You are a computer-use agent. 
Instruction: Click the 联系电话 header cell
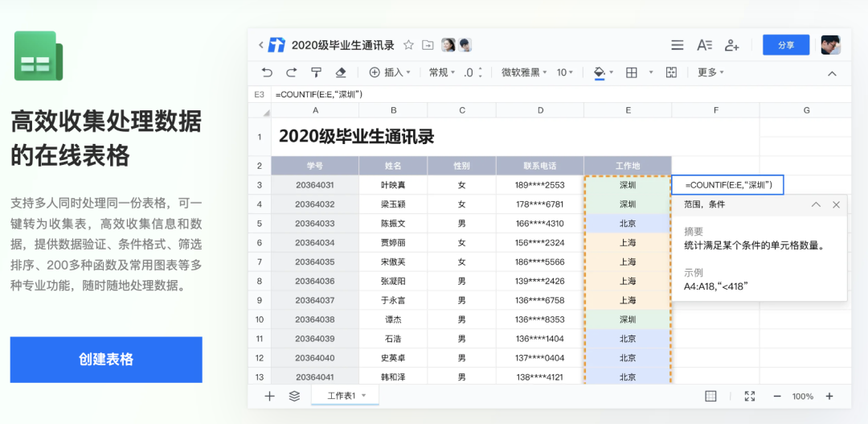click(x=540, y=166)
